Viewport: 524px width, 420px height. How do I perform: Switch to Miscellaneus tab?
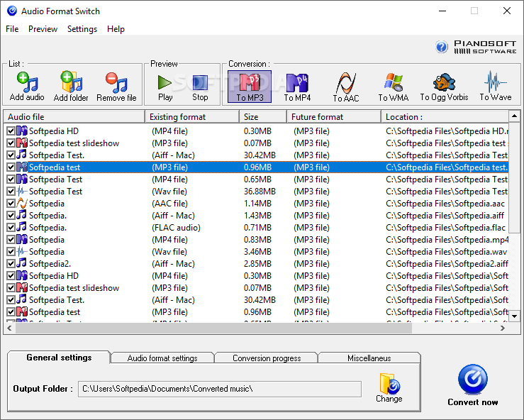369,358
